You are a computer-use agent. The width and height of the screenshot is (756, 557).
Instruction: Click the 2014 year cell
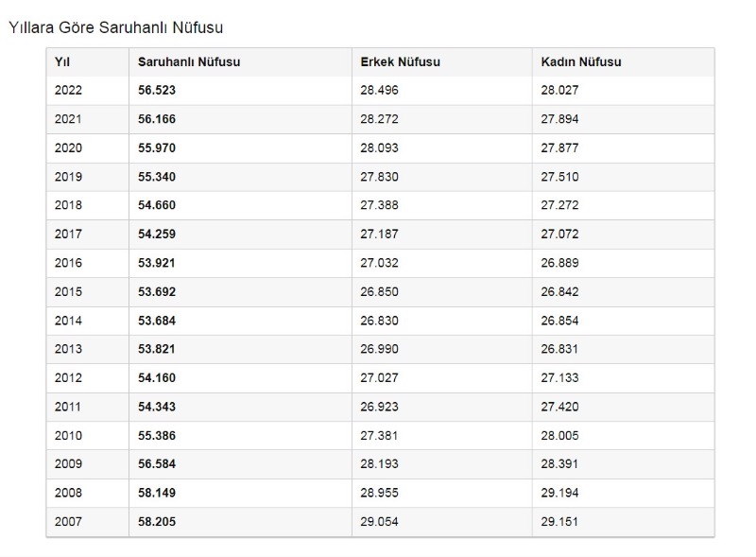point(68,321)
